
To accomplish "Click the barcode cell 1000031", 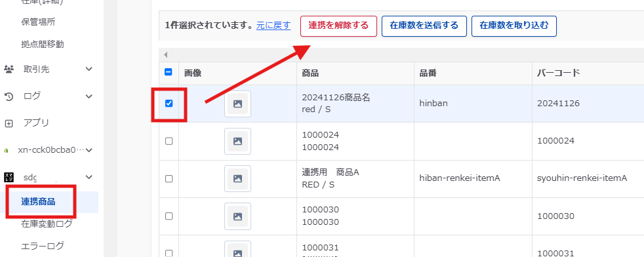I will coord(588,247).
